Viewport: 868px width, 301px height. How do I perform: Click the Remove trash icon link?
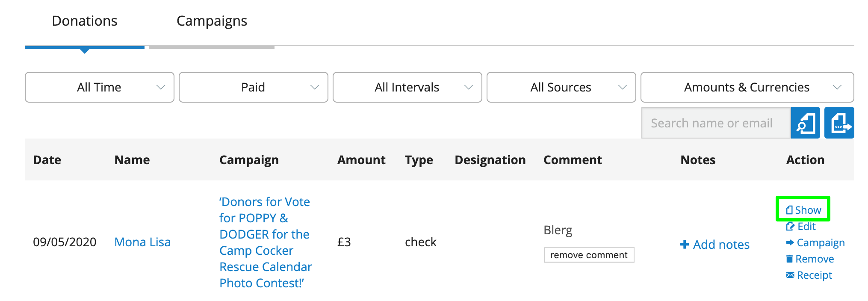pyautogui.click(x=790, y=259)
